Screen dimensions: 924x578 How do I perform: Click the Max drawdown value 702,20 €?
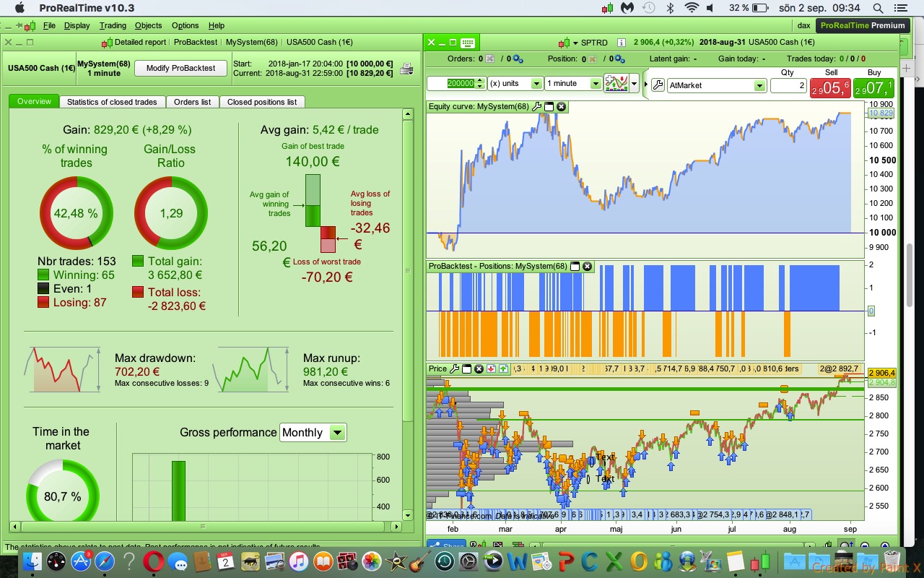(x=137, y=371)
